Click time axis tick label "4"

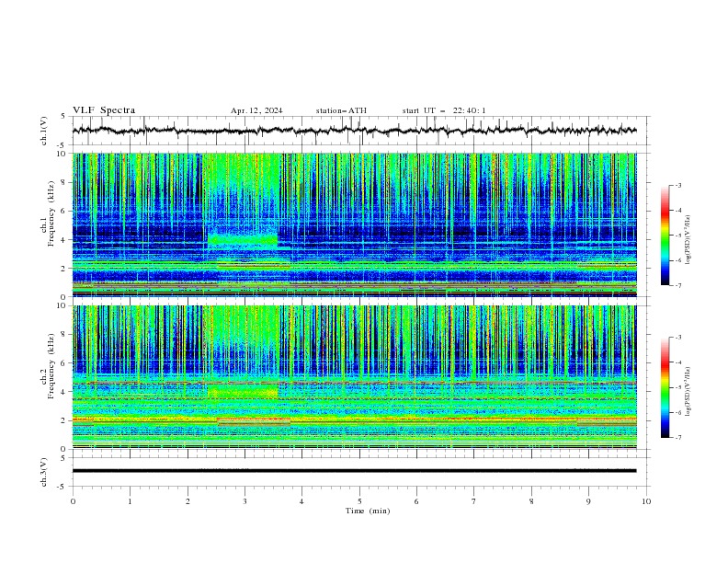pyautogui.click(x=301, y=501)
